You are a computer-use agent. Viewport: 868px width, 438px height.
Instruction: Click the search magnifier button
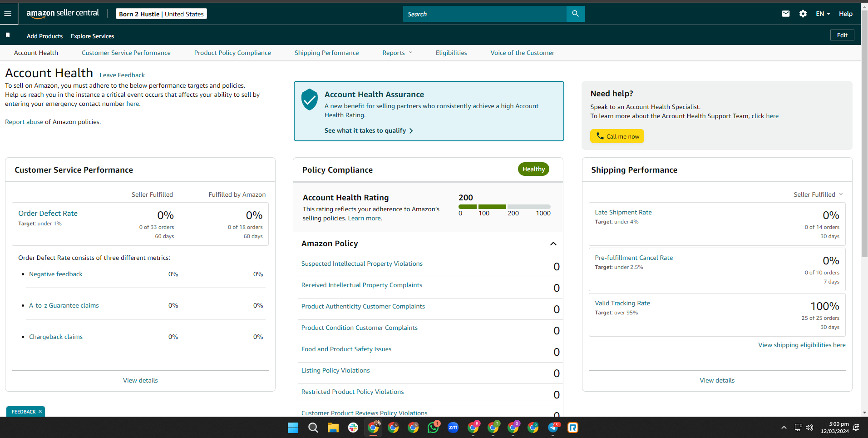(575, 14)
